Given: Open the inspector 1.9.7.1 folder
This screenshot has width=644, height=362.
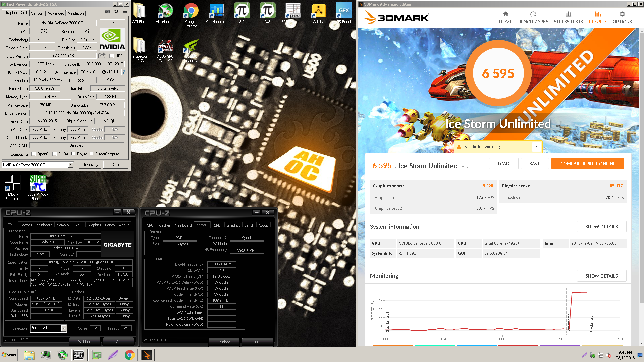Looking at the screenshot, I should click(140, 50).
